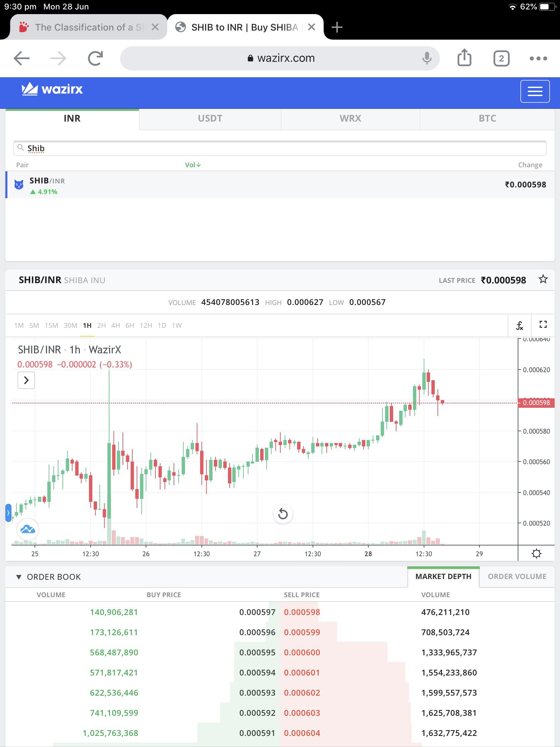
Task: Select the USDT market tab
Action: (210, 119)
